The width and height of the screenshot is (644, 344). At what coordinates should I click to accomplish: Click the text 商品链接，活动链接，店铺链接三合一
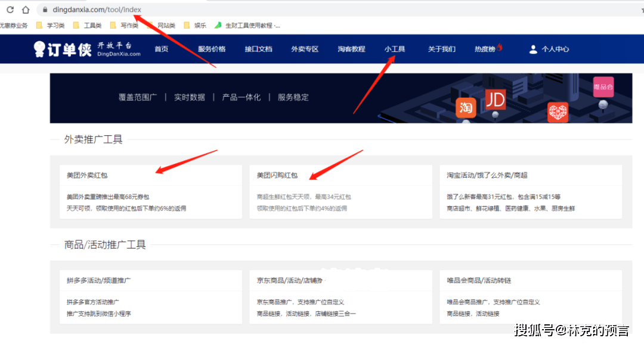(x=306, y=313)
